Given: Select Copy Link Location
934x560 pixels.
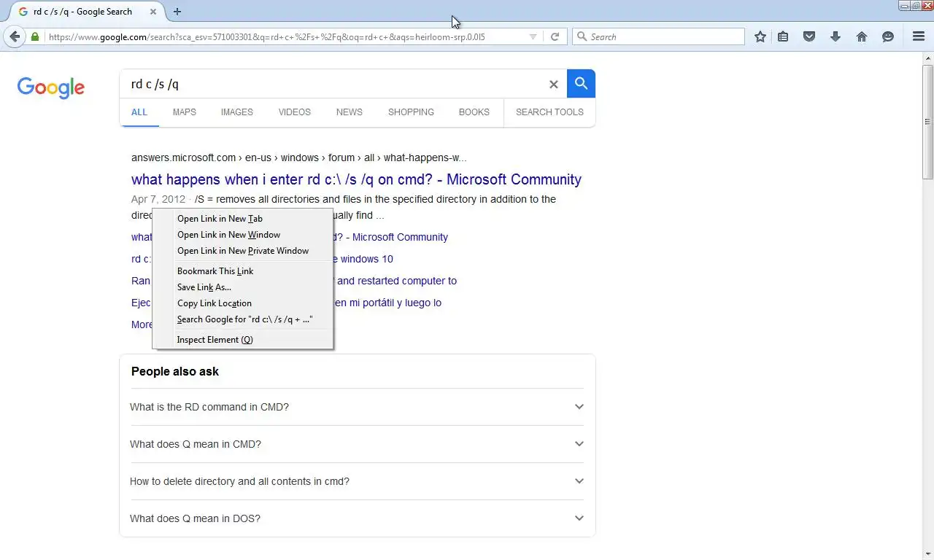Looking at the screenshot, I should click(242, 303).
